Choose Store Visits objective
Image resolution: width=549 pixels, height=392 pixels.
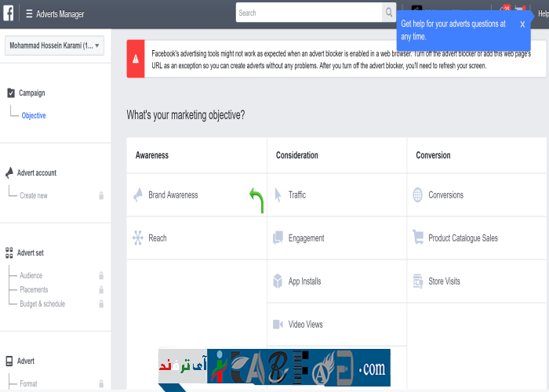[477, 281]
